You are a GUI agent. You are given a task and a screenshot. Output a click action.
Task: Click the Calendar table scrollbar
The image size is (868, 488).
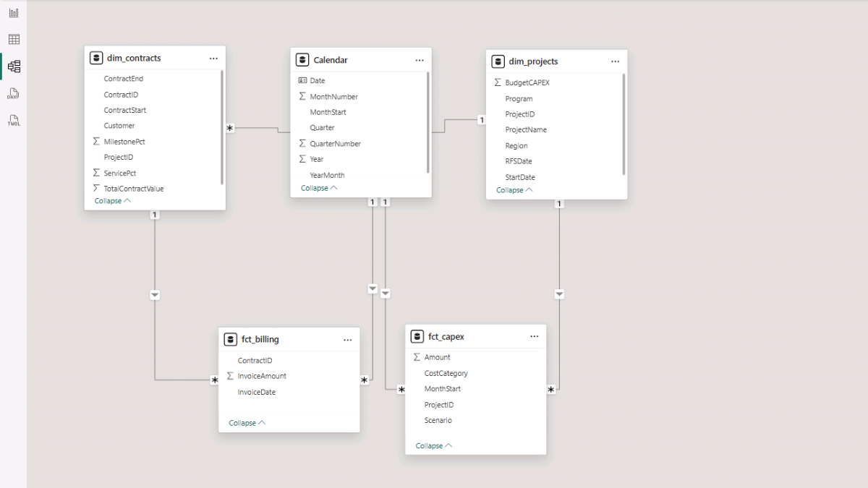428,123
